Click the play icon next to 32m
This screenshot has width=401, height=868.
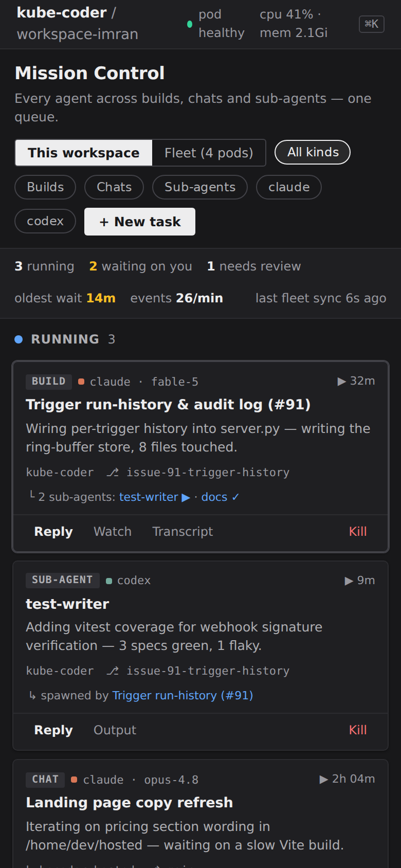pyautogui.click(x=342, y=382)
